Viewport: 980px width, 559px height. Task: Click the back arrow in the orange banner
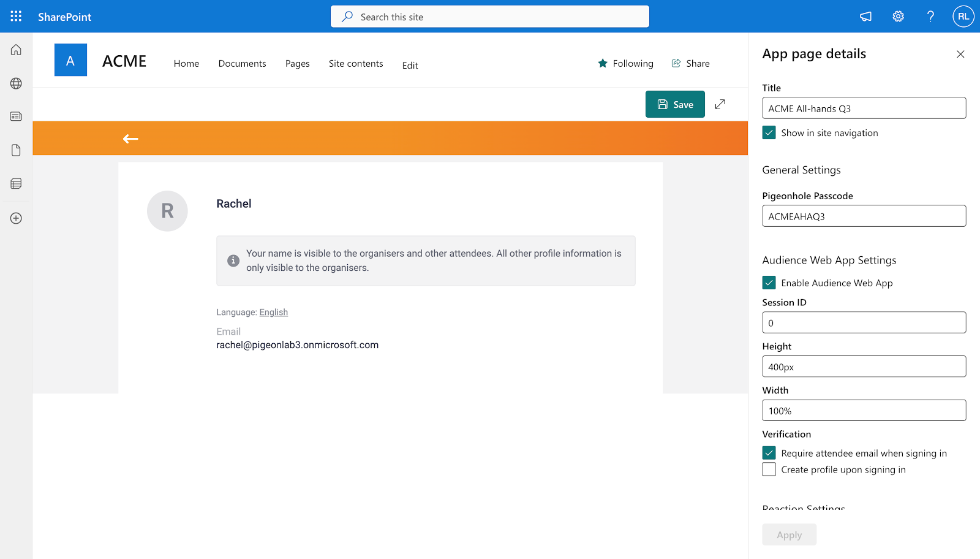pos(130,139)
